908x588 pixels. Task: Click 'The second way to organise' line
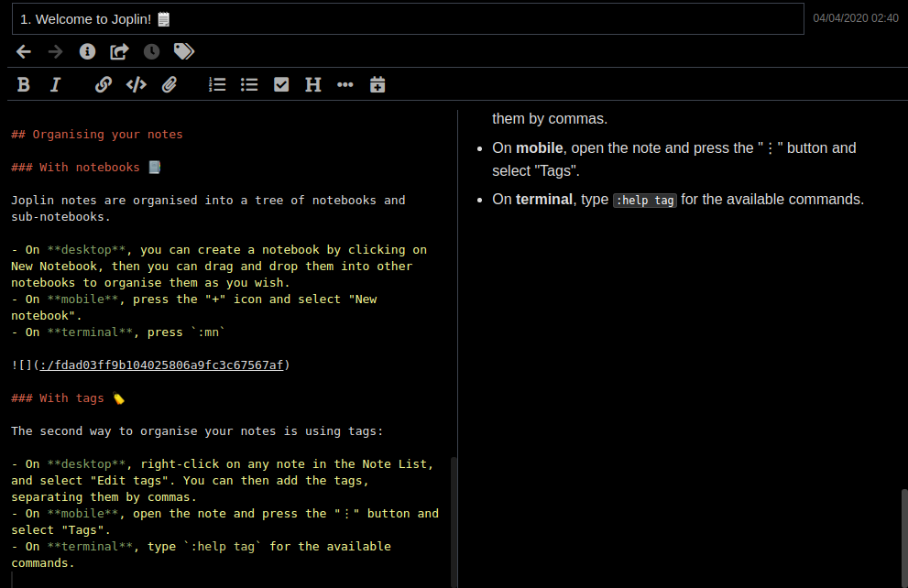[197, 431]
